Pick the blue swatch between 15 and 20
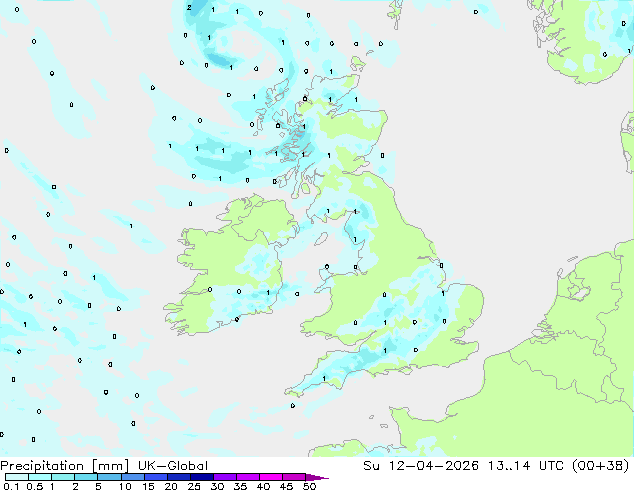The image size is (634, 490). pyautogui.click(x=156, y=477)
